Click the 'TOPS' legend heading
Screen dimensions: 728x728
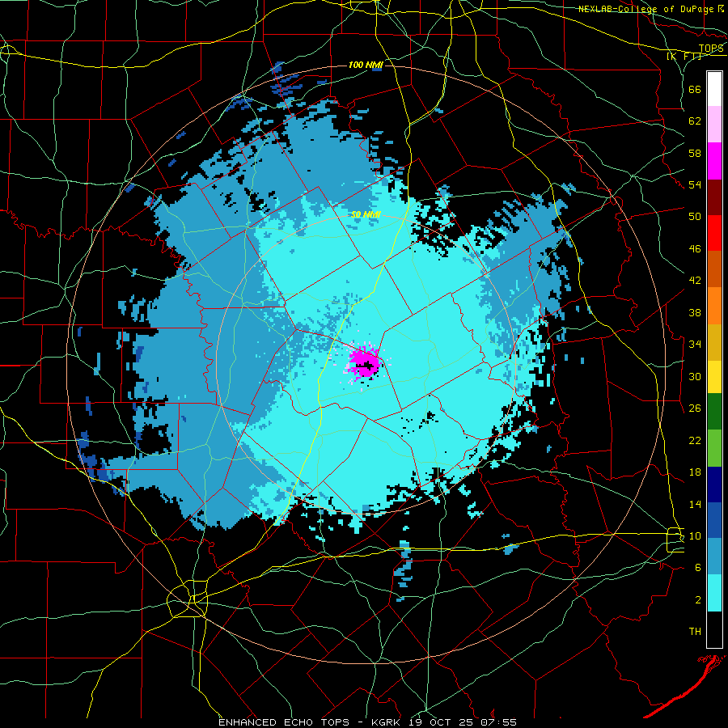point(711,49)
